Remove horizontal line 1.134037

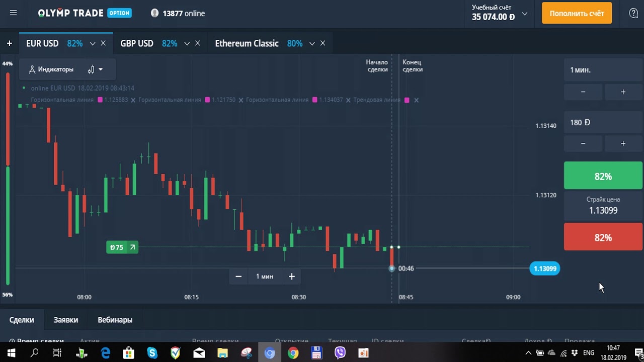tap(348, 100)
